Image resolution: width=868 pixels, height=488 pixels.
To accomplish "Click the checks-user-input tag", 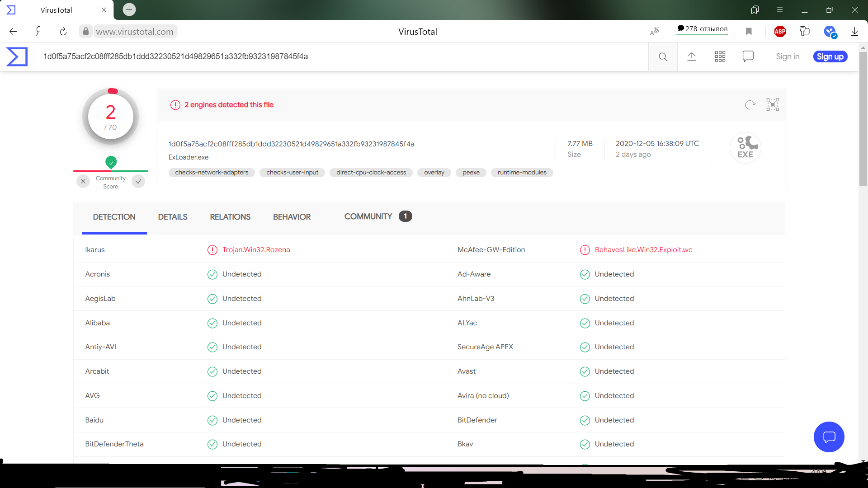I will pyautogui.click(x=292, y=173).
